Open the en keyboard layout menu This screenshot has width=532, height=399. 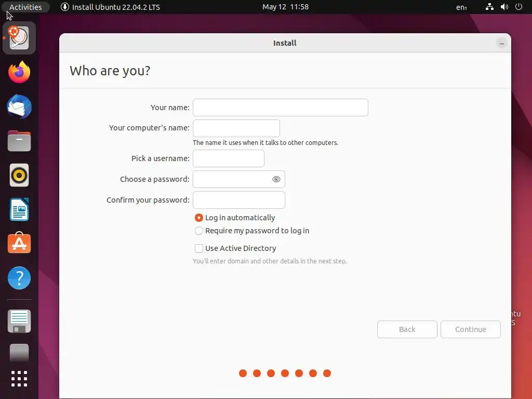coord(461,7)
